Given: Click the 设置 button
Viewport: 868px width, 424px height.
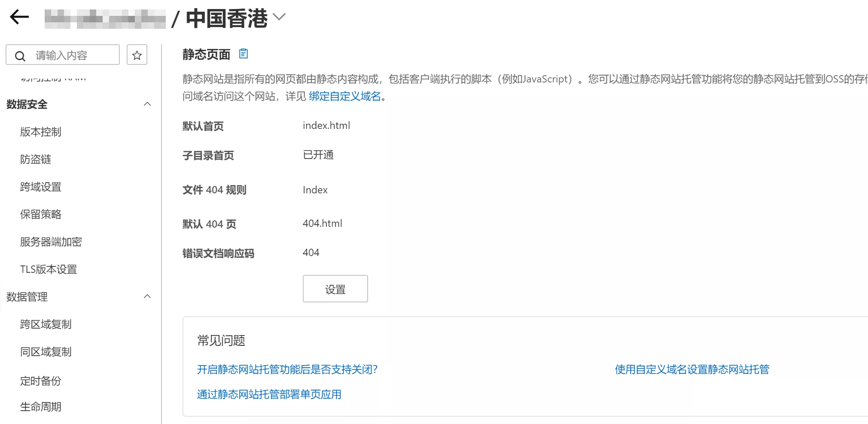Looking at the screenshot, I should point(335,289).
